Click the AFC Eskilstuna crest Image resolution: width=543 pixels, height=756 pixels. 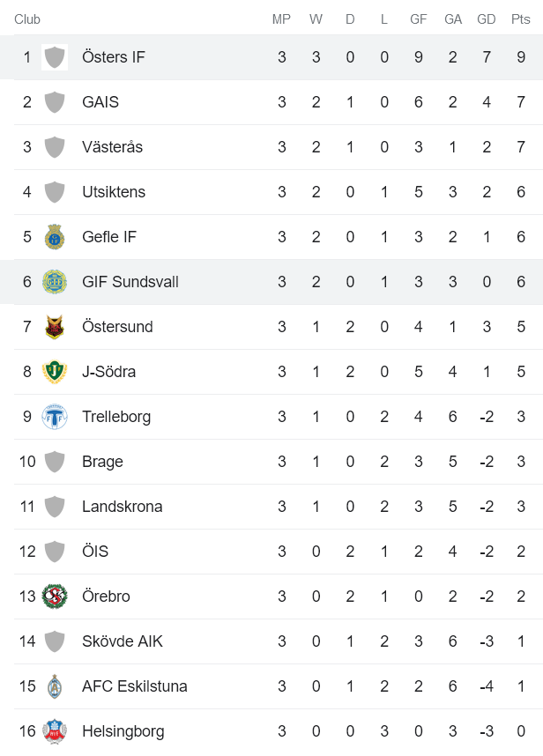coord(55,686)
